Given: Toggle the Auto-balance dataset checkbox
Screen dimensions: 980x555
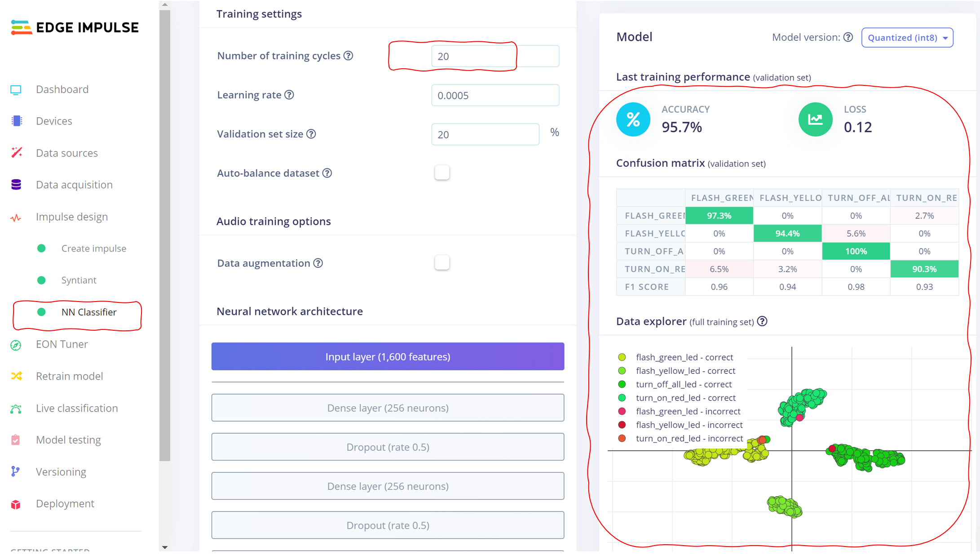Looking at the screenshot, I should coord(441,173).
